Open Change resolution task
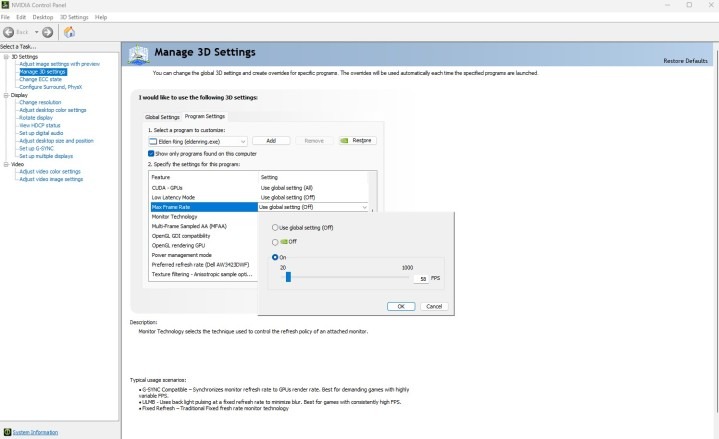The height and width of the screenshot is (439, 719). (x=40, y=102)
